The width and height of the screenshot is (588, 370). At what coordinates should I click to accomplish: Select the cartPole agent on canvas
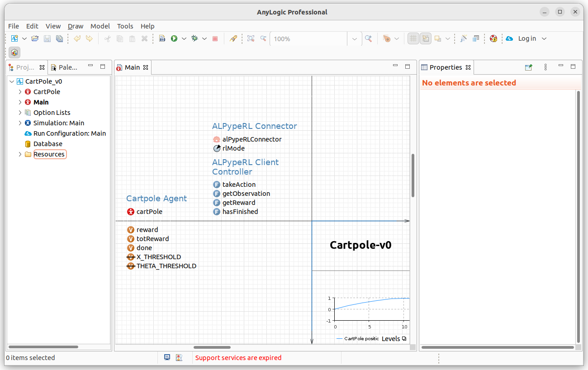point(144,212)
